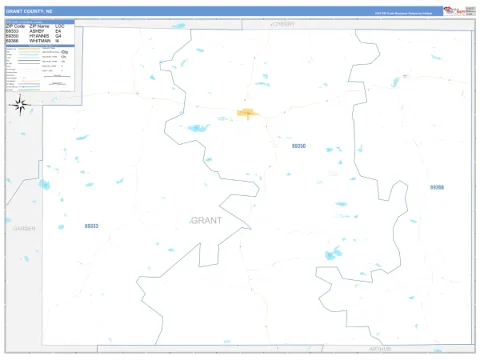Image resolution: width=480 pixels, height=360 pixels.
Task: Click the GRANT county name label
Action: pos(206,220)
